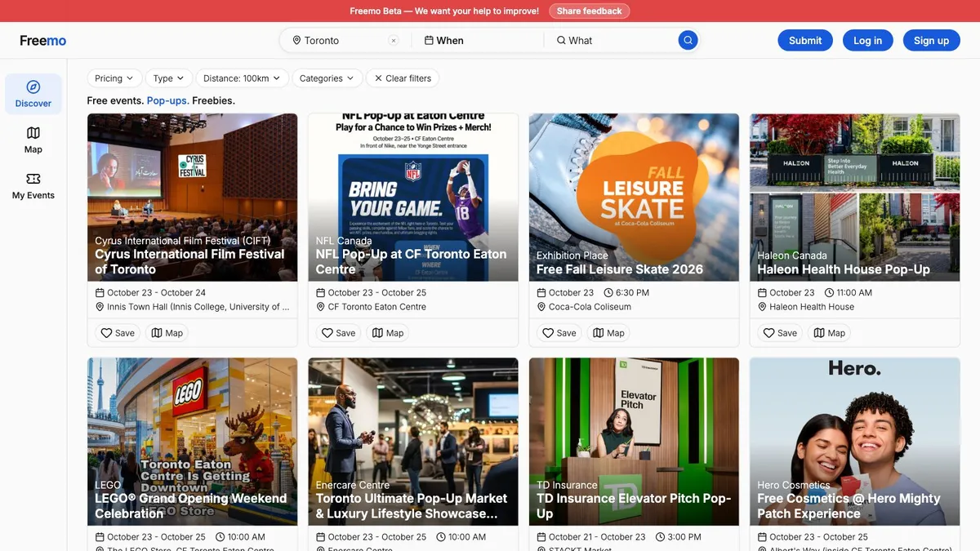Show NFL Pop-Up on the Map
The image size is (980, 551).
388,333
